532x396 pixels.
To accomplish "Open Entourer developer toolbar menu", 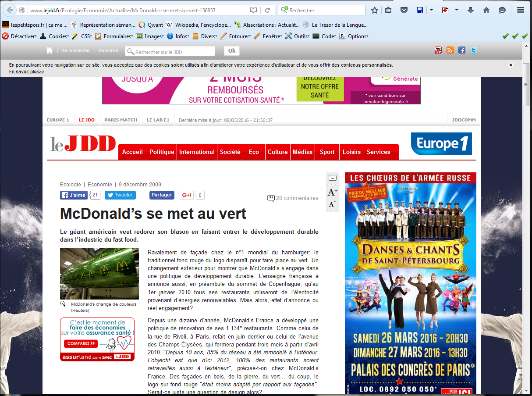I will [x=236, y=36].
